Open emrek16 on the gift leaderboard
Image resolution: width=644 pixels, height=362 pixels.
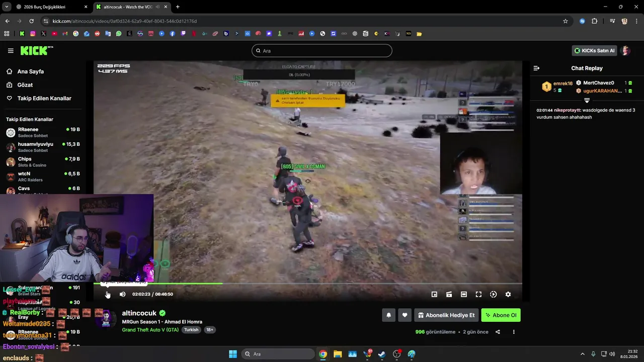[x=562, y=83]
